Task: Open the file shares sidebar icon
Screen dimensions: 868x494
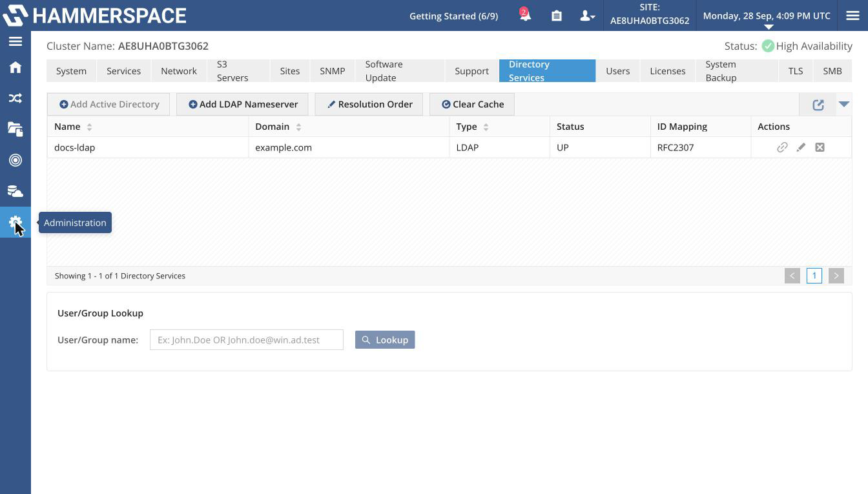Action: pos(15,129)
